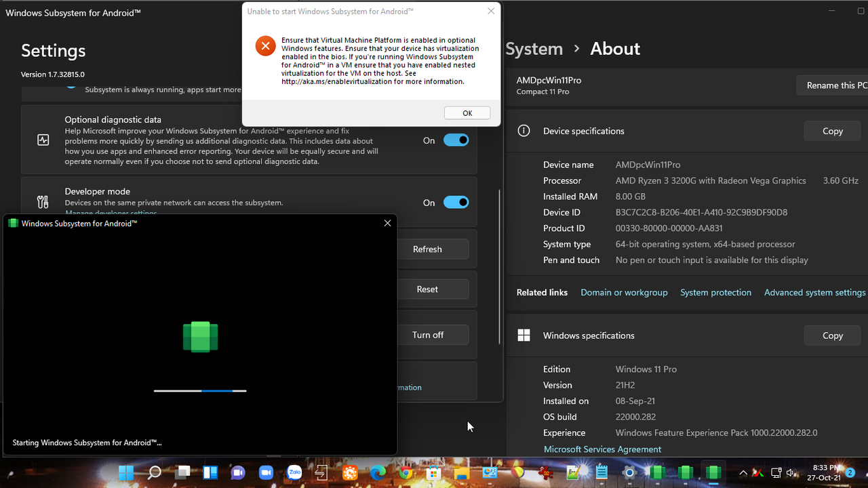Turn off Optional diagnostic data toggle
Image resolution: width=868 pixels, height=488 pixels.
pos(456,140)
